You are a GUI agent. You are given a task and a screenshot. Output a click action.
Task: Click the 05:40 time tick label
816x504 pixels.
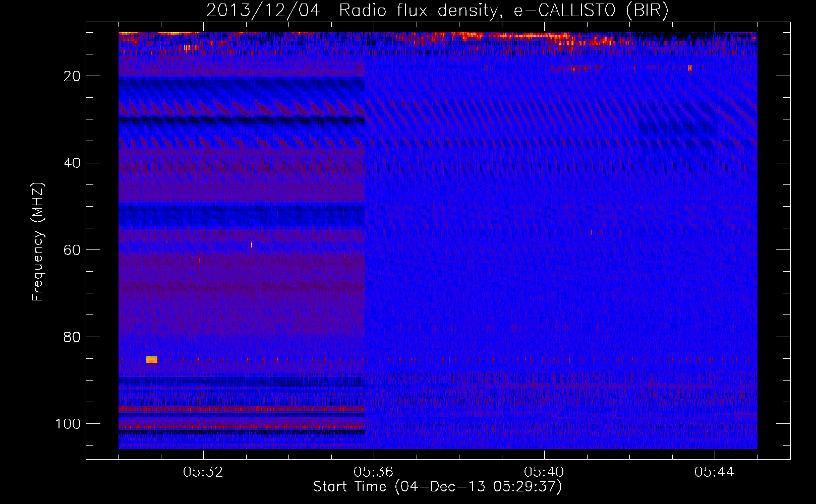click(x=544, y=472)
